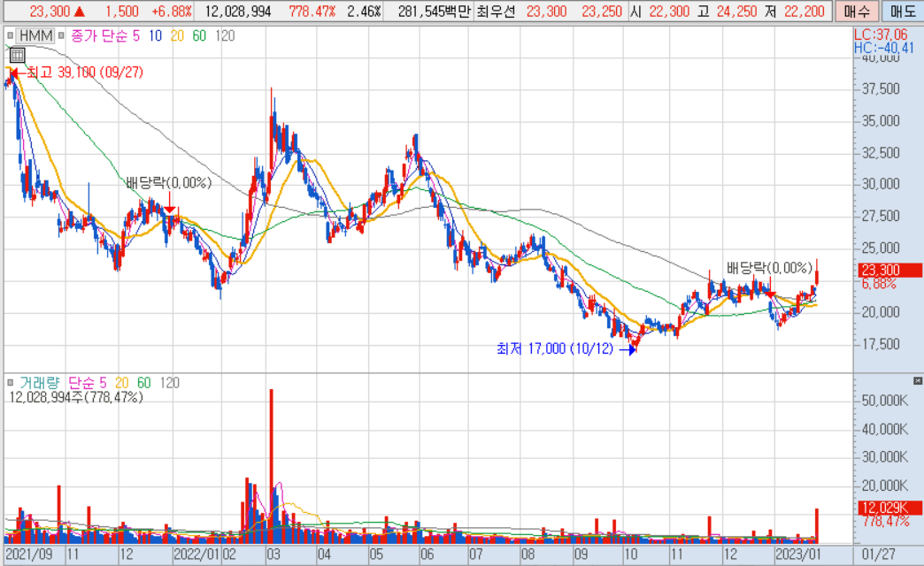Click the 03 month label on date axis
The image size is (924, 566).
(x=273, y=555)
